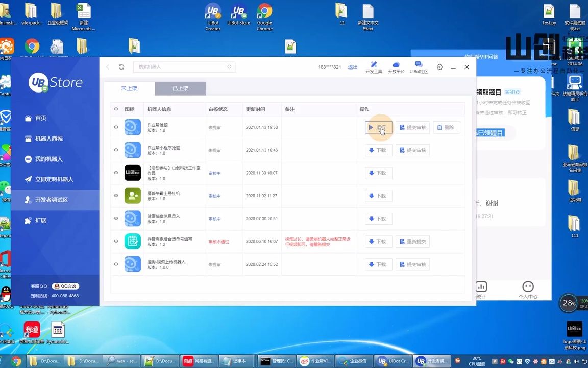
Task: Select the 未上架 tab
Action: pyautogui.click(x=129, y=88)
